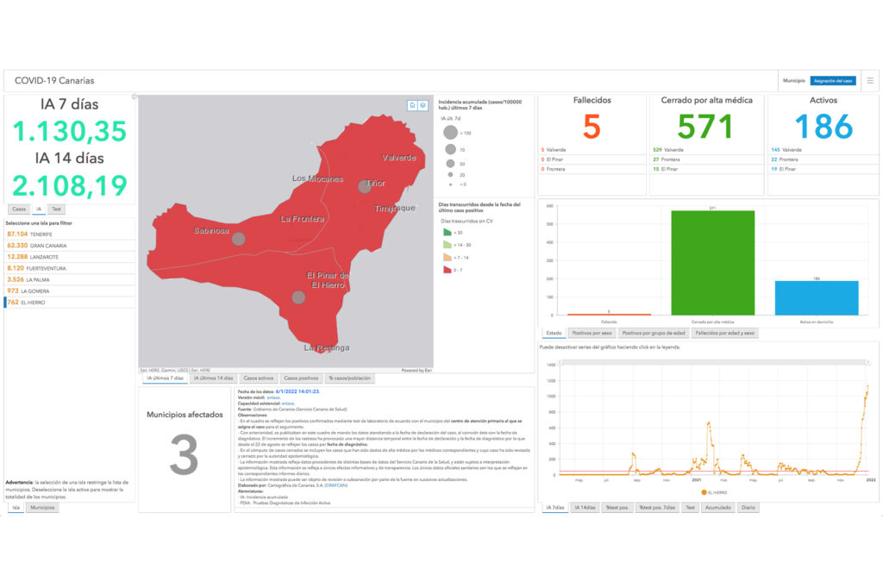This screenshot has height=588, width=883.
Task: Switch to the Test tab under indicators
Action: (x=56, y=209)
